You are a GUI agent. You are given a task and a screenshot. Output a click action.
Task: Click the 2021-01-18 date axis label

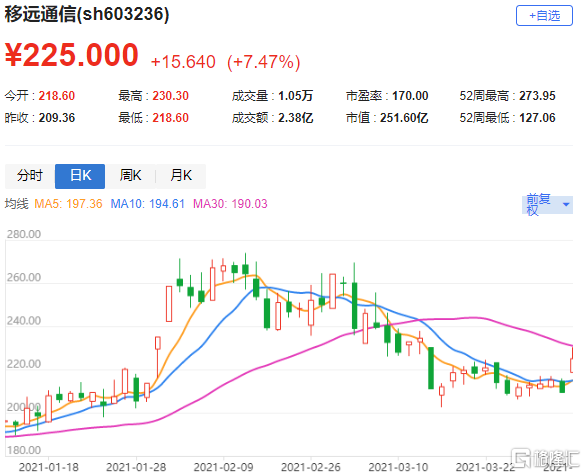pyautogui.click(x=49, y=467)
